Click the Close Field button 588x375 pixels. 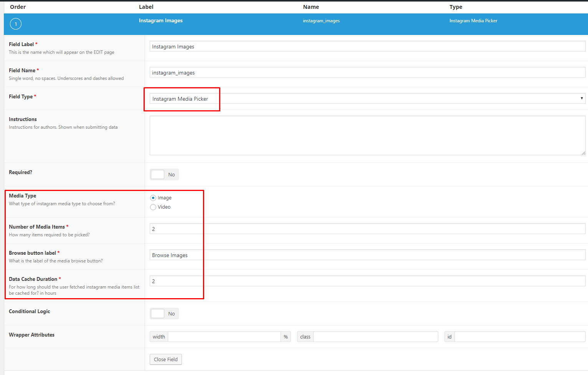(x=165, y=359)
